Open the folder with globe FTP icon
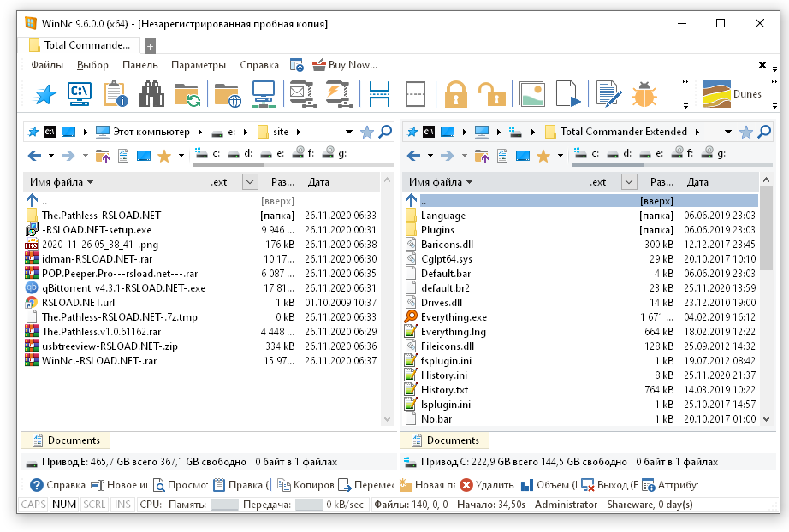The image size is (789, 532). tap(228, 95)
